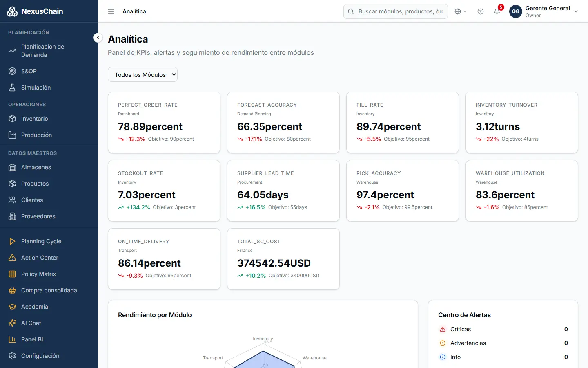Screen dimensions: 588x368
Task: Click the Advertencias alert circle icon
Action: 443,343
